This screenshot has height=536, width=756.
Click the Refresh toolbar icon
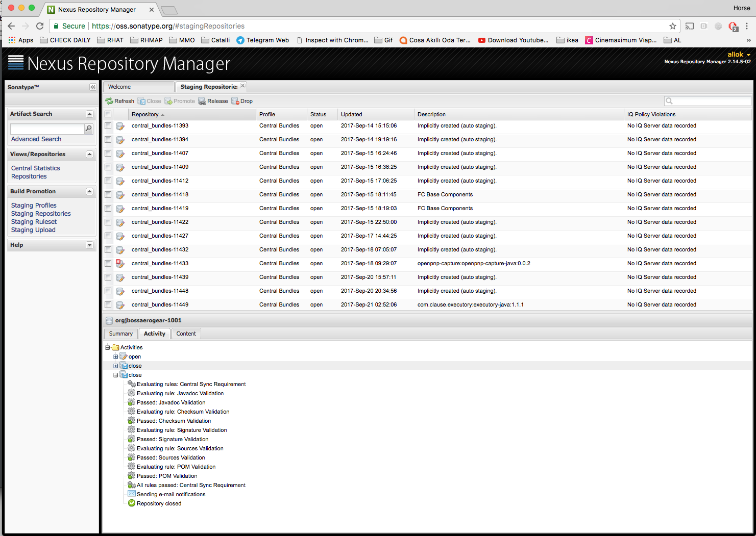pyautogui.click(x=109, y=101)
